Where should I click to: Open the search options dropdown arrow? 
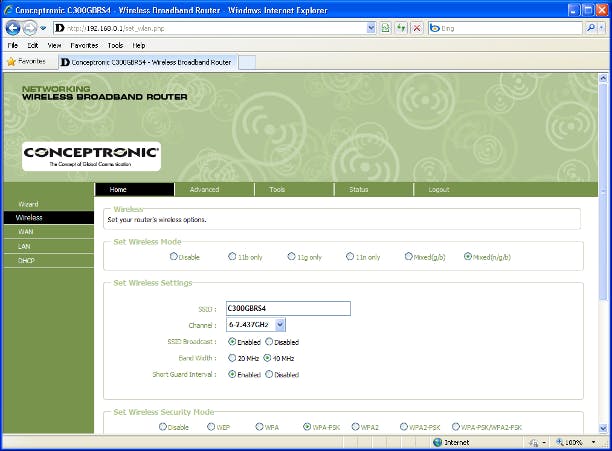(601, 28)
